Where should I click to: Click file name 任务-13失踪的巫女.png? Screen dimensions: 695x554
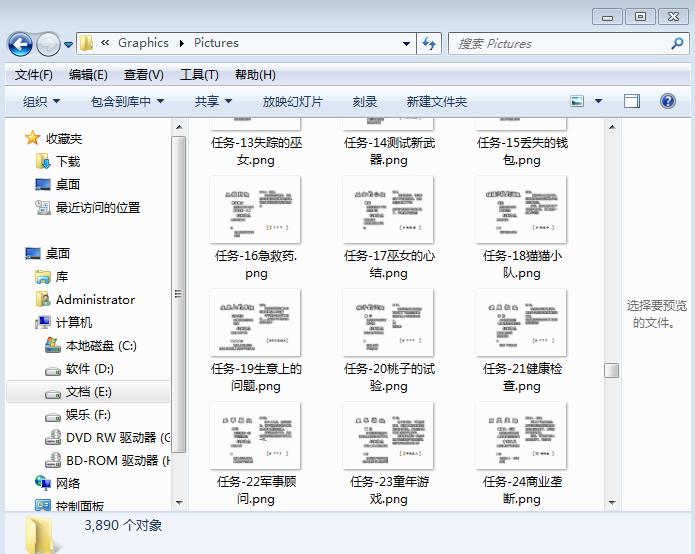[x=256, y=151]
